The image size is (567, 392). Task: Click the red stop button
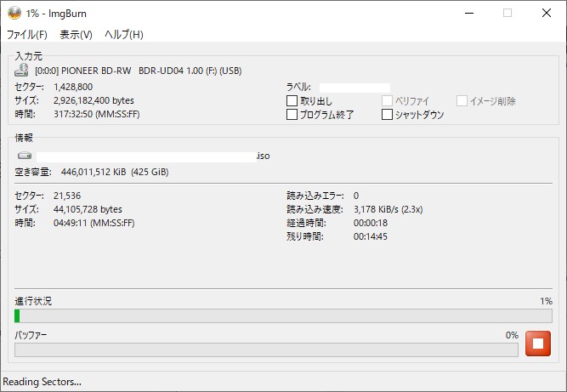pyautogui.click(x=538, y=344)
